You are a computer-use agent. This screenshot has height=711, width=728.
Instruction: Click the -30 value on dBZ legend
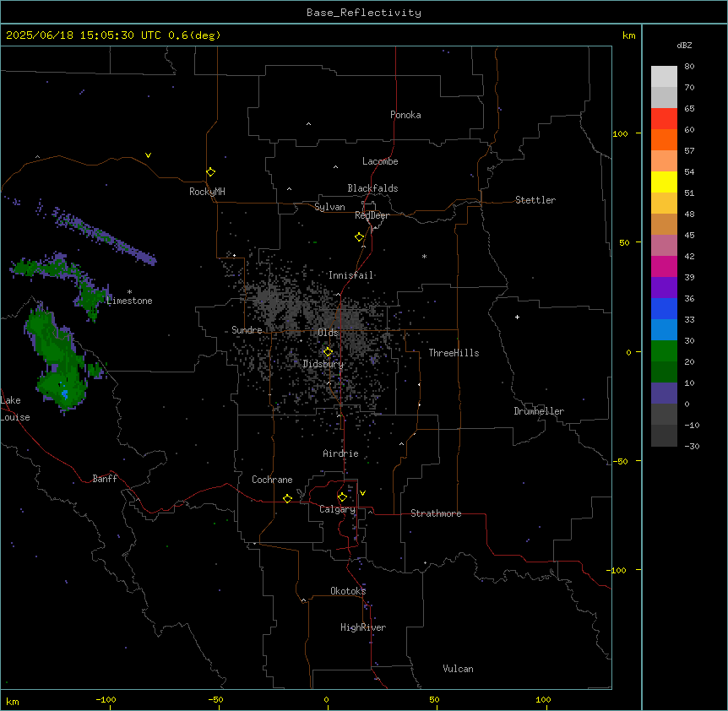pos(692,446)
